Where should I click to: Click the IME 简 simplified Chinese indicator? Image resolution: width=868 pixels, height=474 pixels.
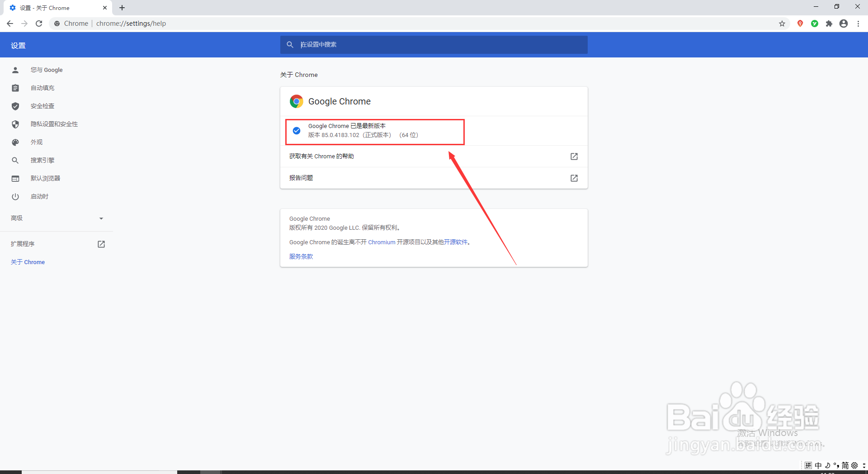[x=845, y=465]
